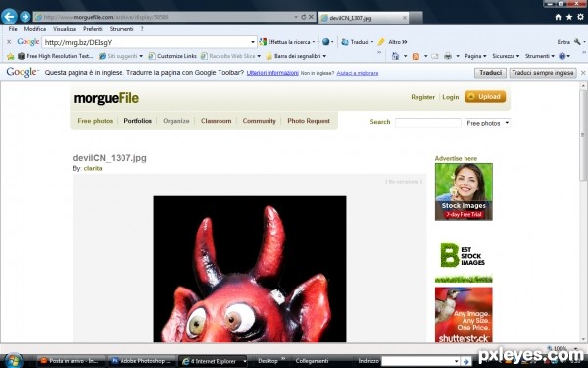
Task: Open the Visualizza menu
Action: pyautogui.click(x=65, y=28)
